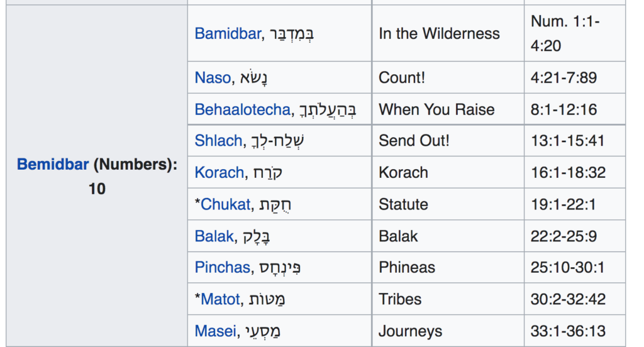Click the verse range 4:21-7:89
The image size is (644, 347).
563,78
